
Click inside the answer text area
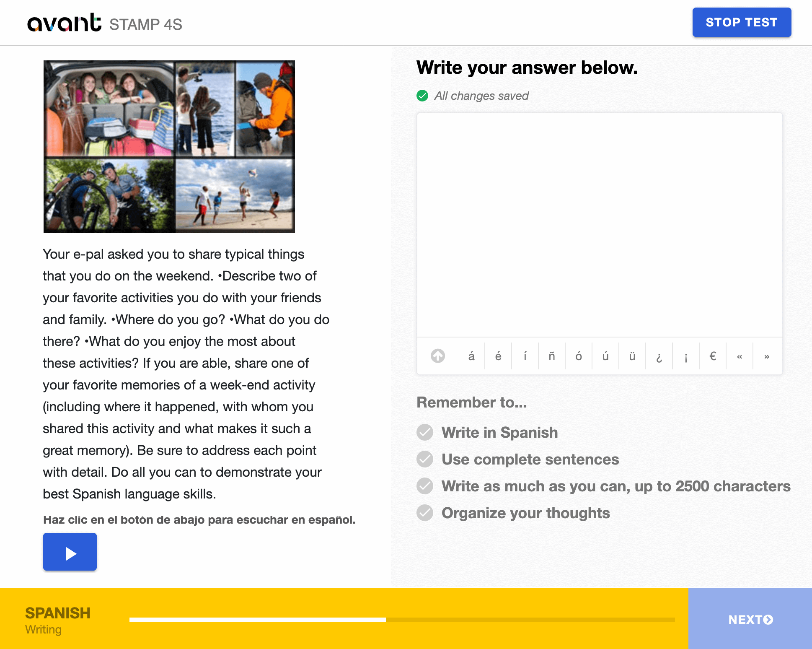pos(600,225)
